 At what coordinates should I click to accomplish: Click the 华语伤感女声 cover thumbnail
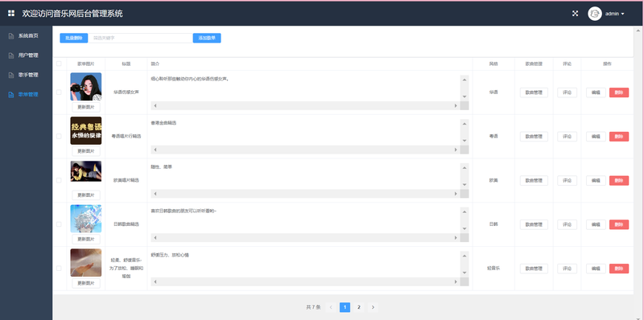pos(86,87)
